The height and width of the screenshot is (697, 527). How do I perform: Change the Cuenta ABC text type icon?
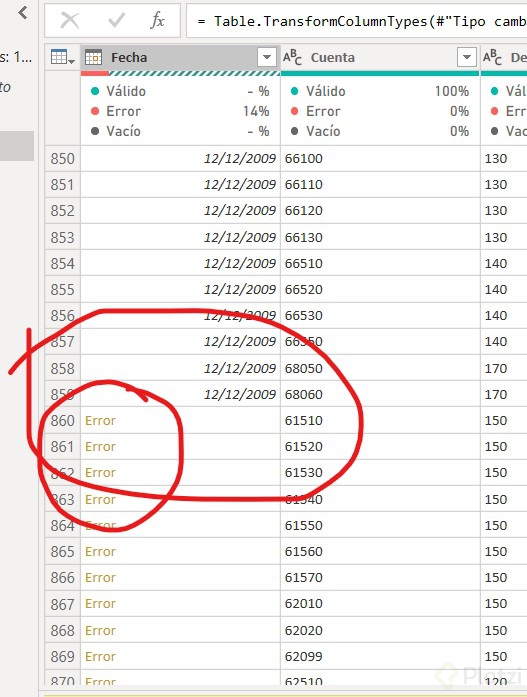pos(292,57)
